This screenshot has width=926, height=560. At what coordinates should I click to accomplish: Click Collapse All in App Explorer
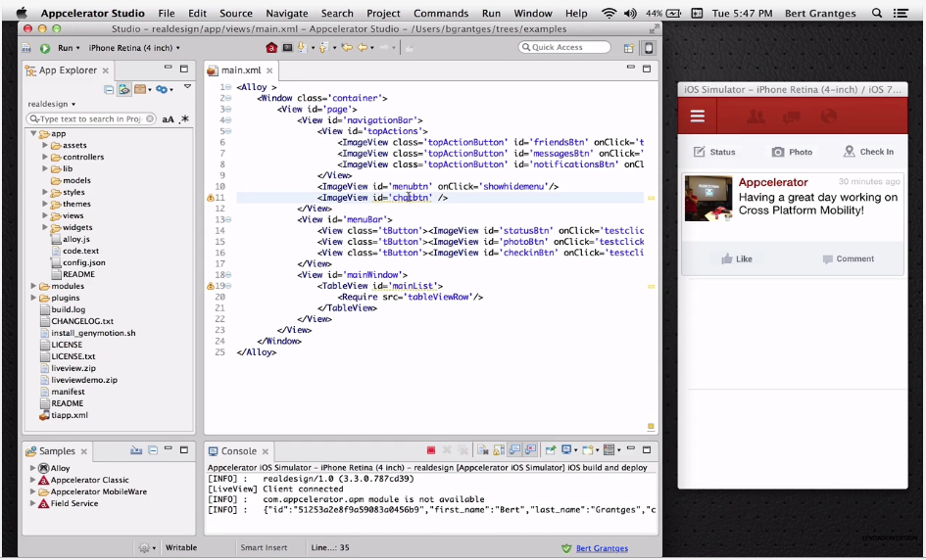tap(109, 90)
